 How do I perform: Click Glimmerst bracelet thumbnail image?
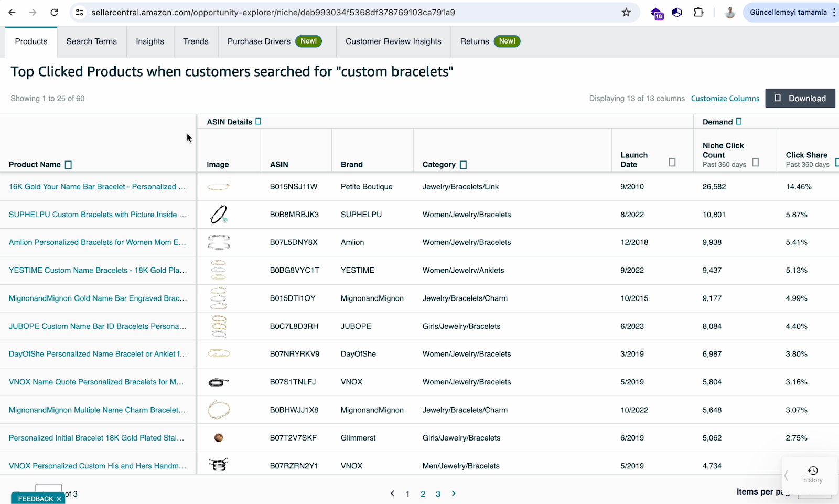click(x=219, y=438)
